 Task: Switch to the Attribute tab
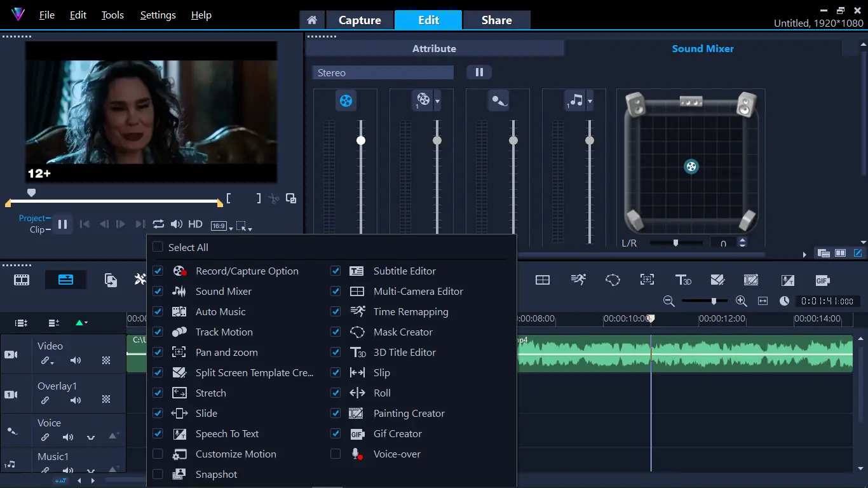(x=435, y=48)
